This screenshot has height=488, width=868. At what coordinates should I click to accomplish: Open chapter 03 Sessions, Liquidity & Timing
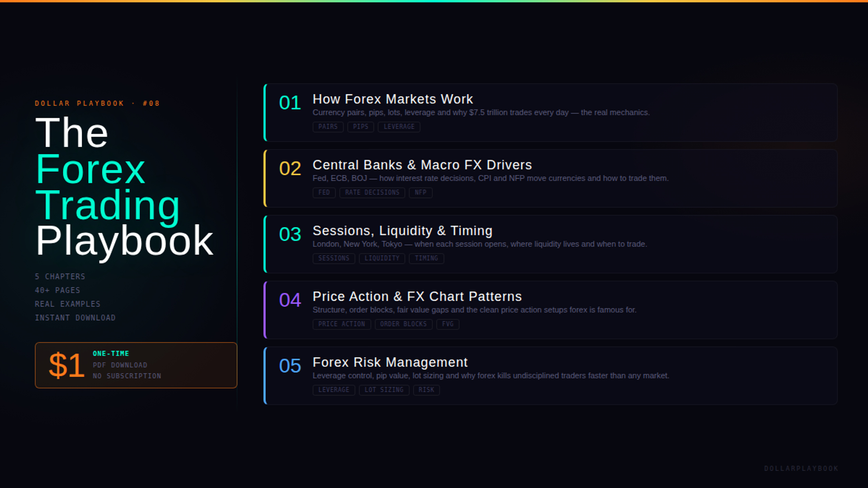tap(550, 244)
